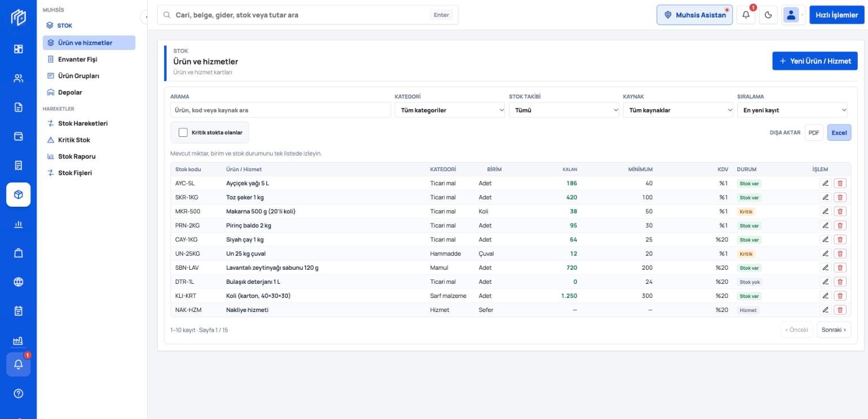Screen dimensions: 868x419
Task: Open the Kategori dropdown
Action: coord(450,110)
